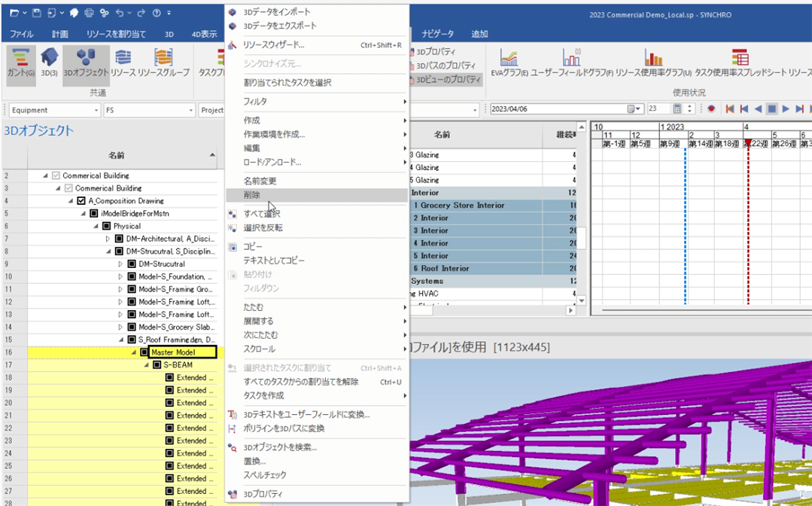
Task: Choose 削除 in the context menu
Action: (317, 195)
